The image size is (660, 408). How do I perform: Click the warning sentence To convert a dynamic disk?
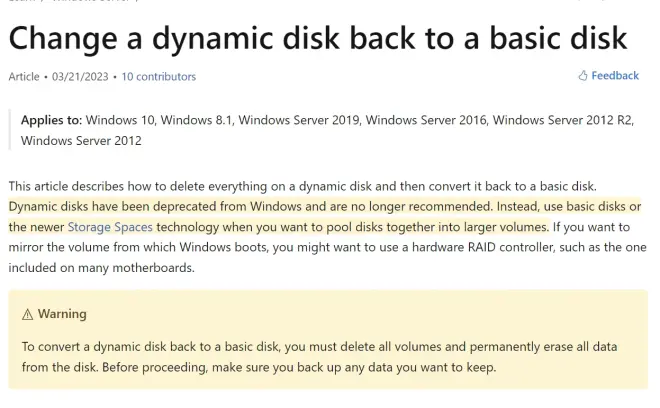tap(319, 357)
